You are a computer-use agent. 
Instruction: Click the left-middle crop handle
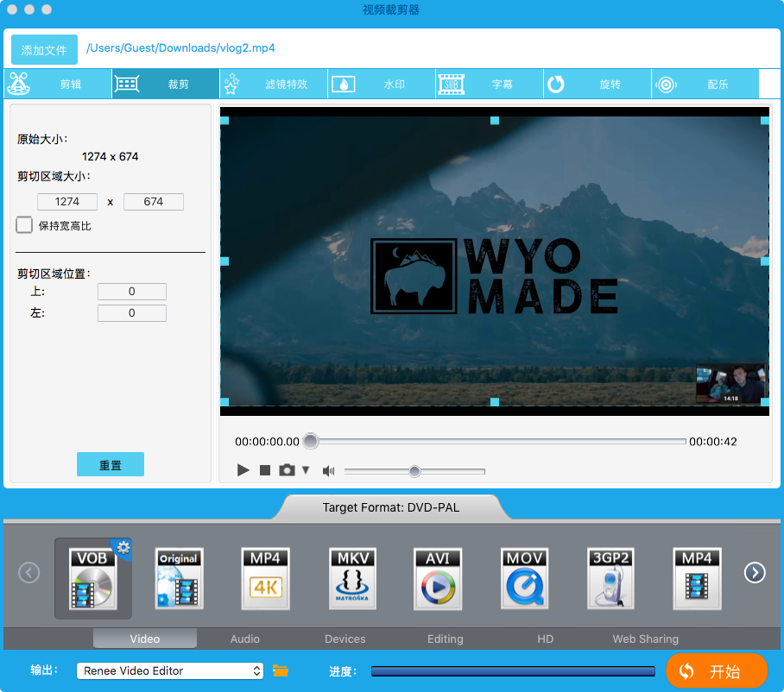(224, 261)
